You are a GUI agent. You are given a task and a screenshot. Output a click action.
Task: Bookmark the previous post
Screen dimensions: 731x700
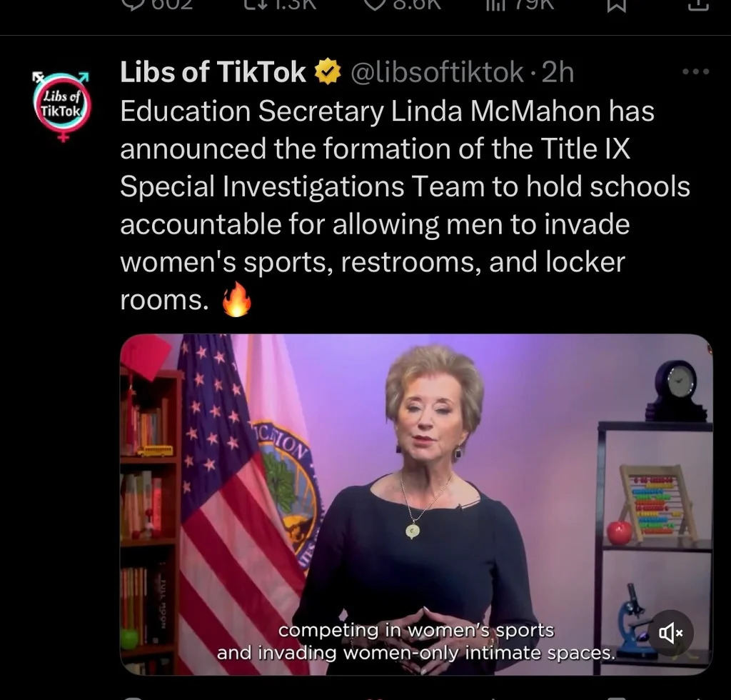click(615, 5)
